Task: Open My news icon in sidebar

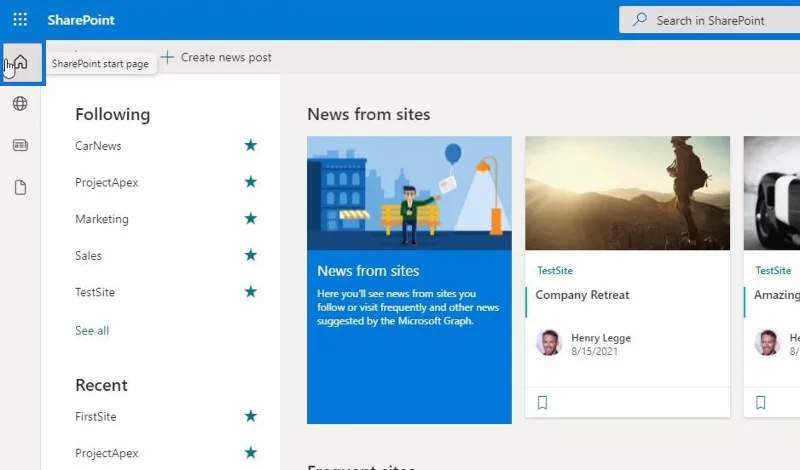Action: coord(20,145)
